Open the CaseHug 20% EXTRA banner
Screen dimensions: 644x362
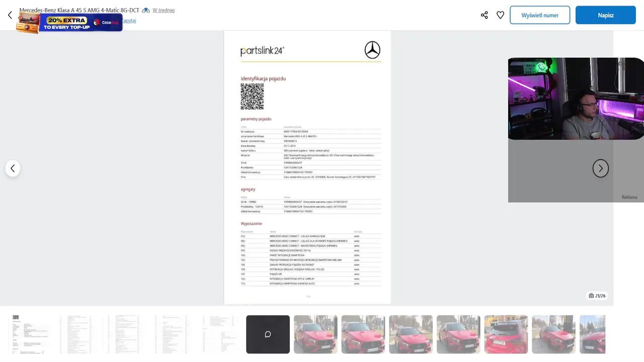click(69, 23)
